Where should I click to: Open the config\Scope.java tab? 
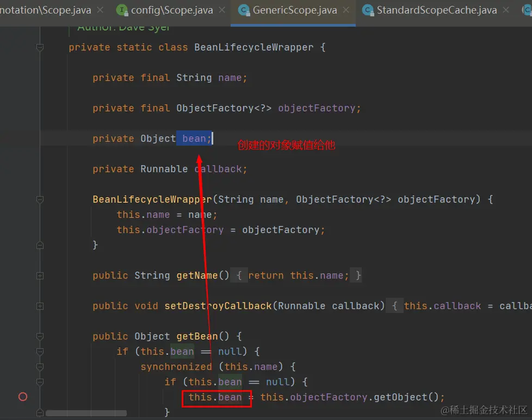172,10
